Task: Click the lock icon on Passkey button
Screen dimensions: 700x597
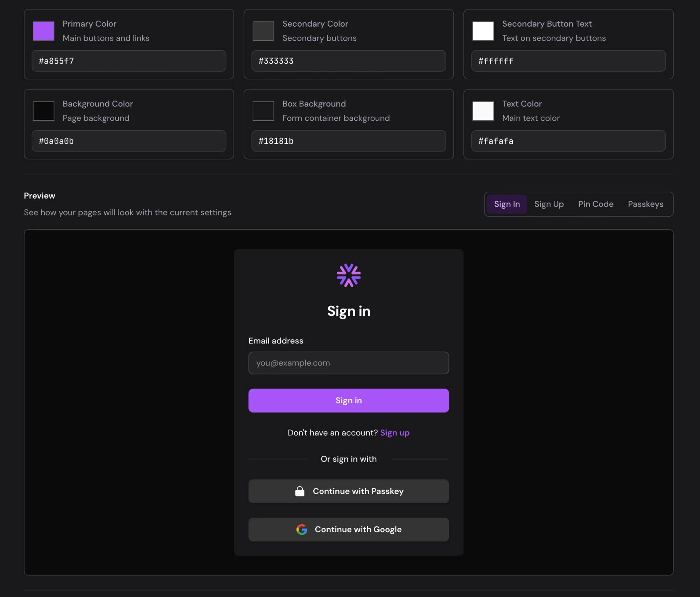Action: pyautogui.click(x=300, y=491)
